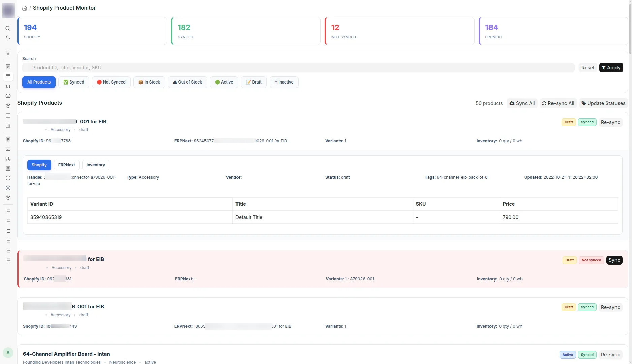Viewport: 632px width, 364px height.
Task: Click the '50 products' count label
Action: tap(489, 103)
